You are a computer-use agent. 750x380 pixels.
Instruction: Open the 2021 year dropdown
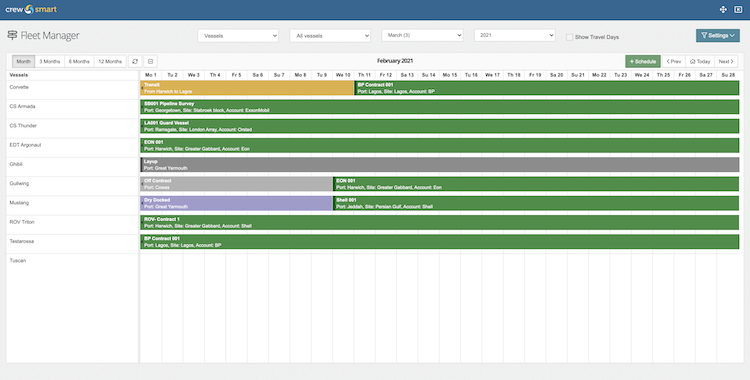(515, 35)
